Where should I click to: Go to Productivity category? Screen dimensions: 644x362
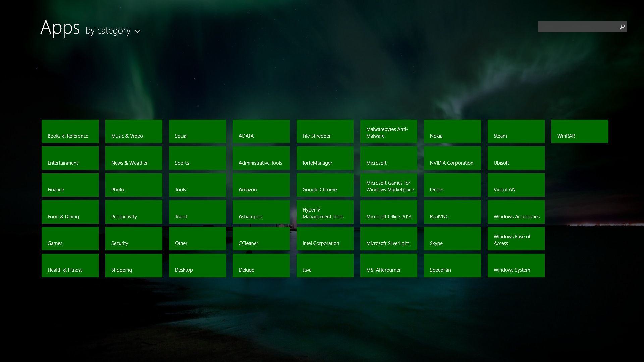(134, 212)
